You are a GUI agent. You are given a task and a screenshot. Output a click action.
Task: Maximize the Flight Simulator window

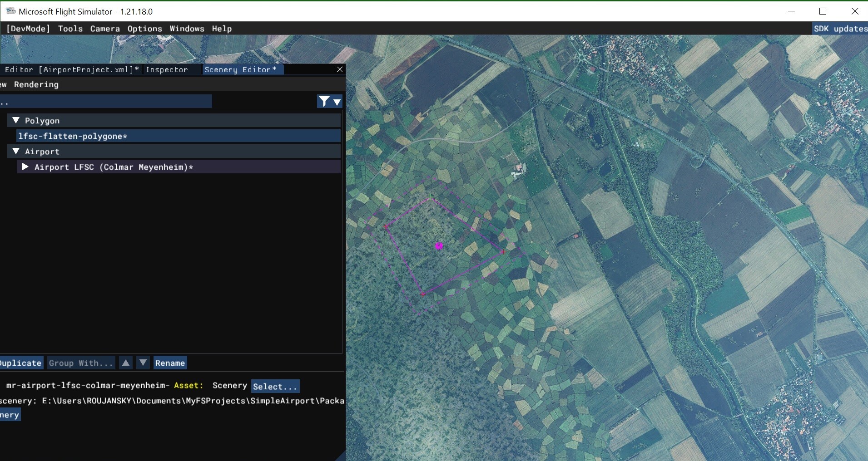[x=823, y=11]
